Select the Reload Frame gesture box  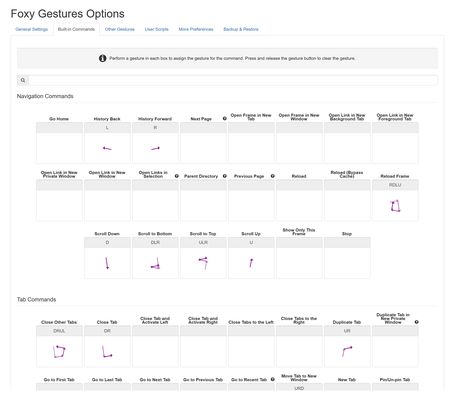[395, 200]
